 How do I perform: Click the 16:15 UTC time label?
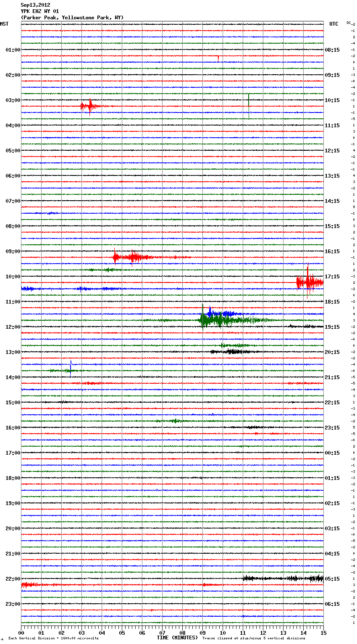pyautogui.click(x=332, y=251)
